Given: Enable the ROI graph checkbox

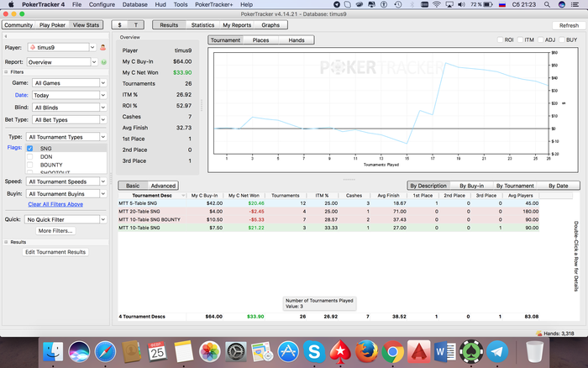Looking at the screenshot, I should 500,39.
